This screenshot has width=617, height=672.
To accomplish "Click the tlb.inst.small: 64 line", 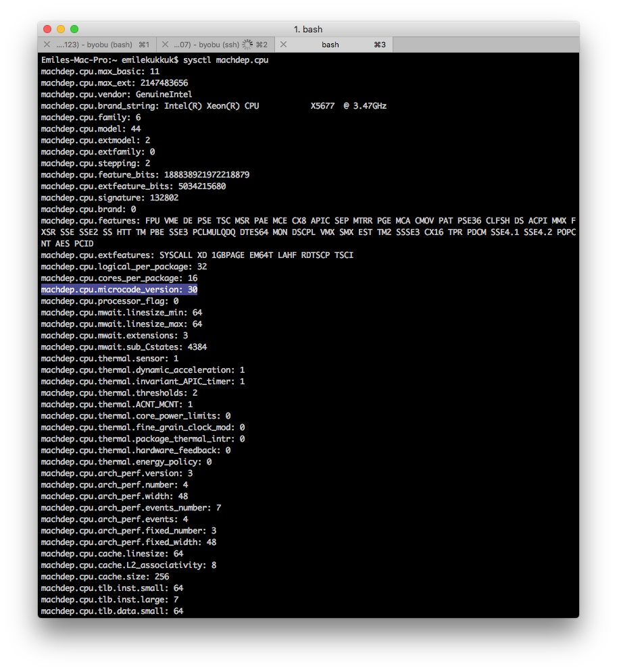I will click(x=112, y=588).
